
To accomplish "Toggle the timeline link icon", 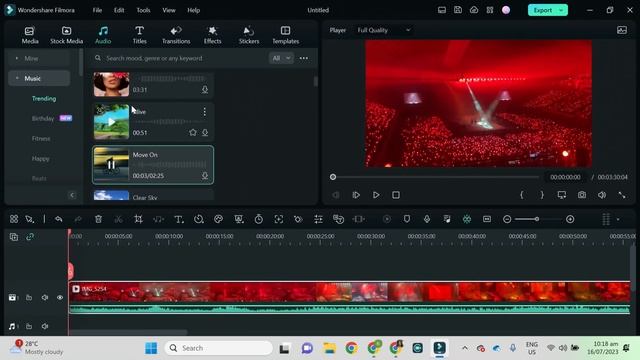I will click(30, 237).
